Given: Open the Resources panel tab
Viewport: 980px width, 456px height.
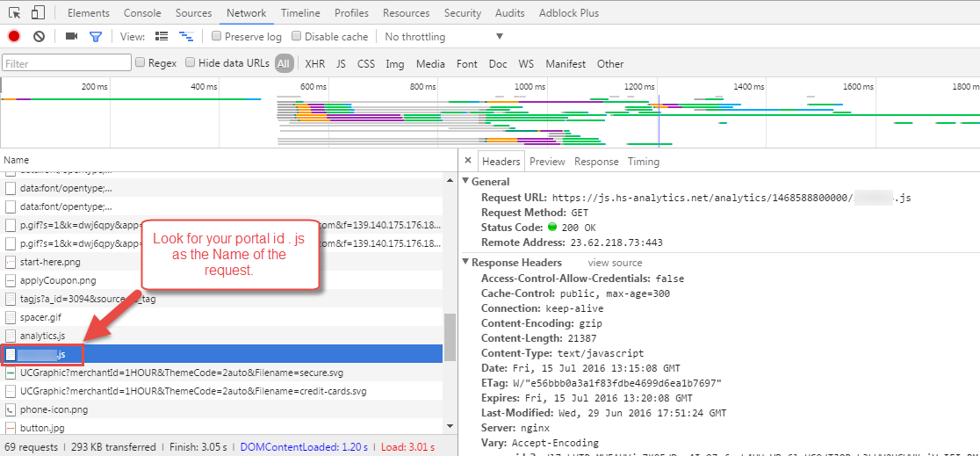Looking at the screenshot, I should 407,12.
